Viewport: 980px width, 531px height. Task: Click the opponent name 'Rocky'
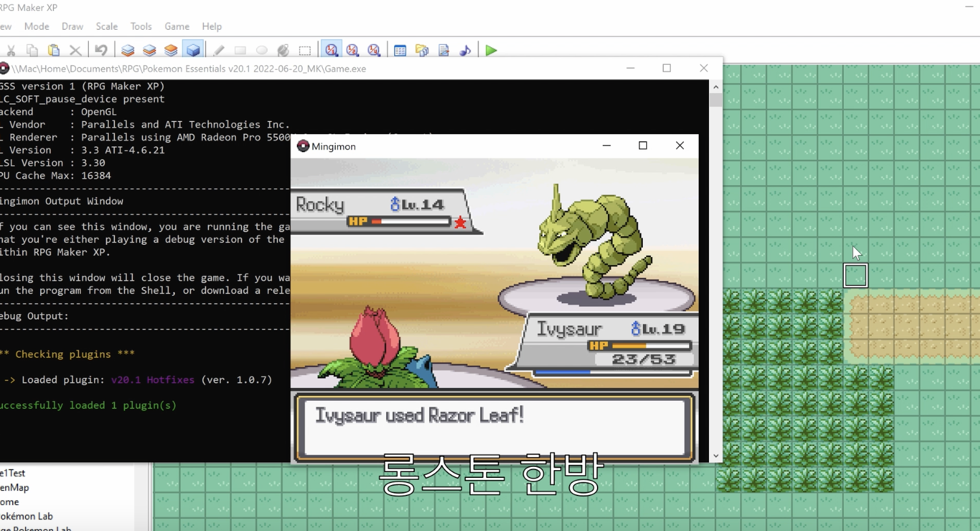pos(320,205)
